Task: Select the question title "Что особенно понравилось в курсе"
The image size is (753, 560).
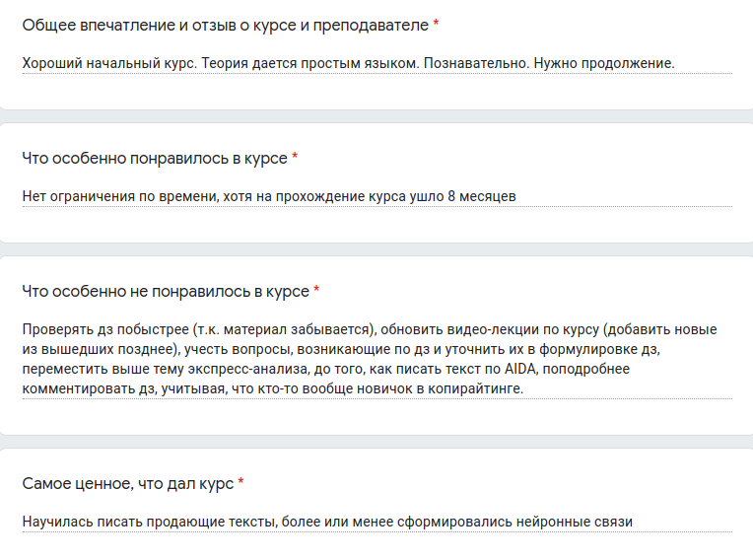Action: pyautogui.click(x=155, y=158)
